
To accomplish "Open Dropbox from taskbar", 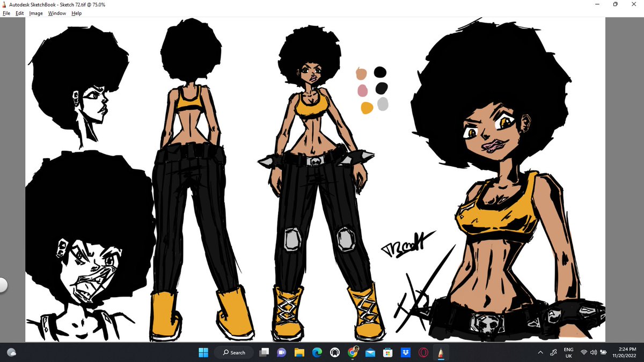I will (405, 352).
